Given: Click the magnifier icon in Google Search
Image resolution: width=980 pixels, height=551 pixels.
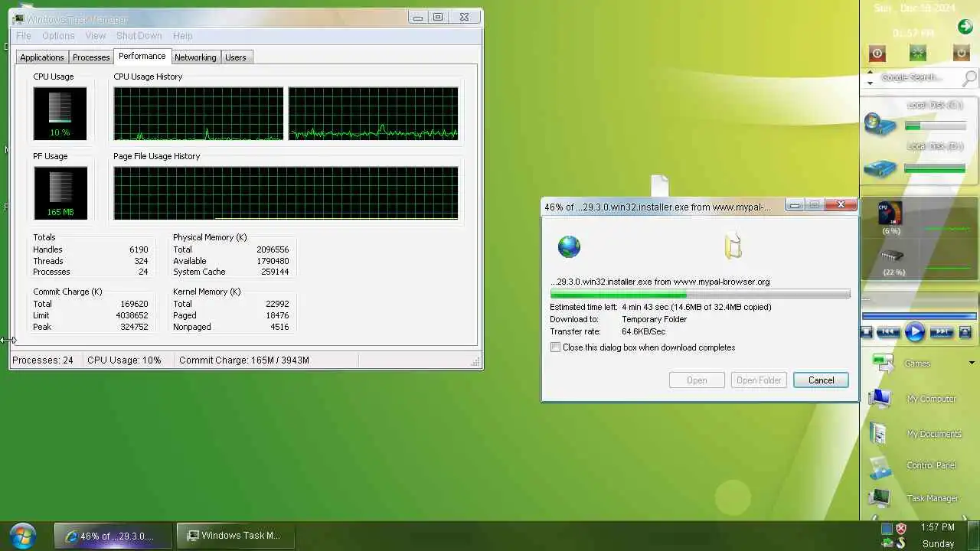Looking at the screenshot, I should pyautogui.click(x=969, y=77).
